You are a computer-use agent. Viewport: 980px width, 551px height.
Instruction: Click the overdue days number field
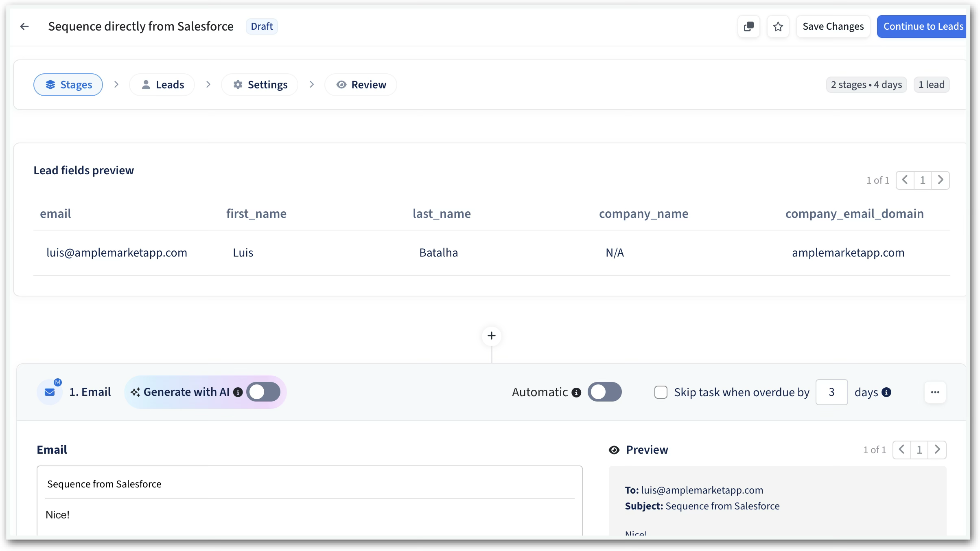(831, 392)
